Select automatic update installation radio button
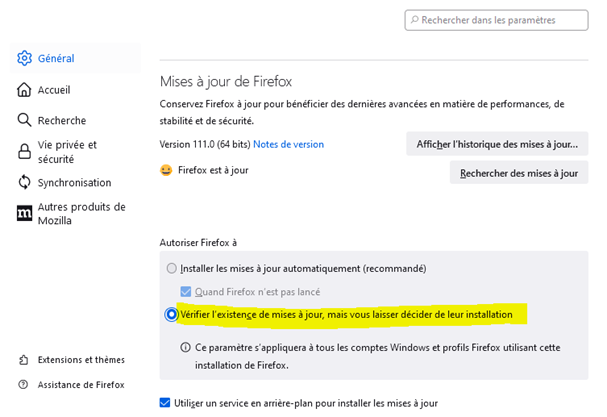 [x=172, y=268]
